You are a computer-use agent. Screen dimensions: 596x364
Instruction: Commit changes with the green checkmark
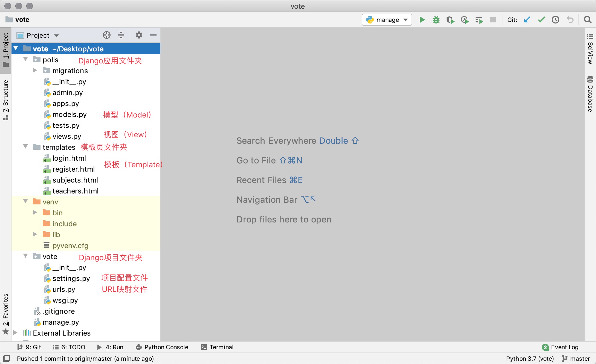click(541, 20)
